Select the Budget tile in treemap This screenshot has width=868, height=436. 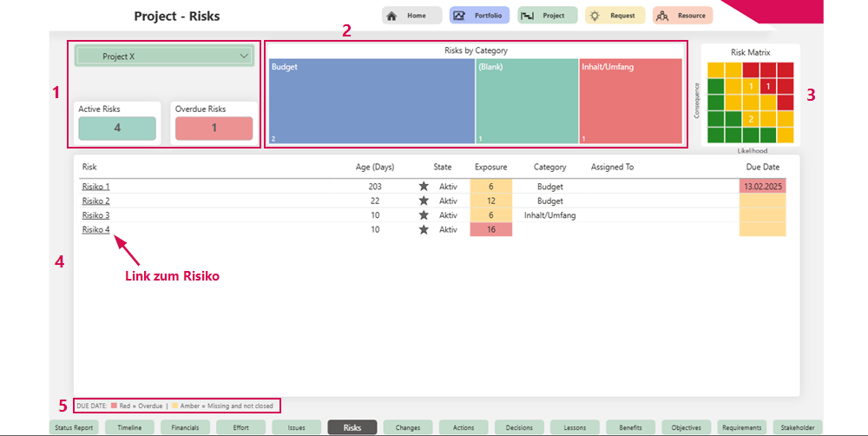point(372,101)
